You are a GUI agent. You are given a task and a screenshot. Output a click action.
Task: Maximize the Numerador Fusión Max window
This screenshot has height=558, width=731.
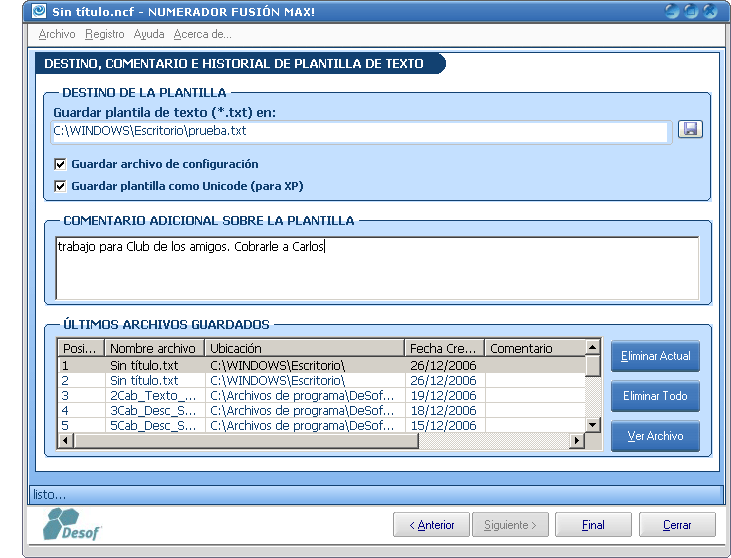tap(691, 11)
